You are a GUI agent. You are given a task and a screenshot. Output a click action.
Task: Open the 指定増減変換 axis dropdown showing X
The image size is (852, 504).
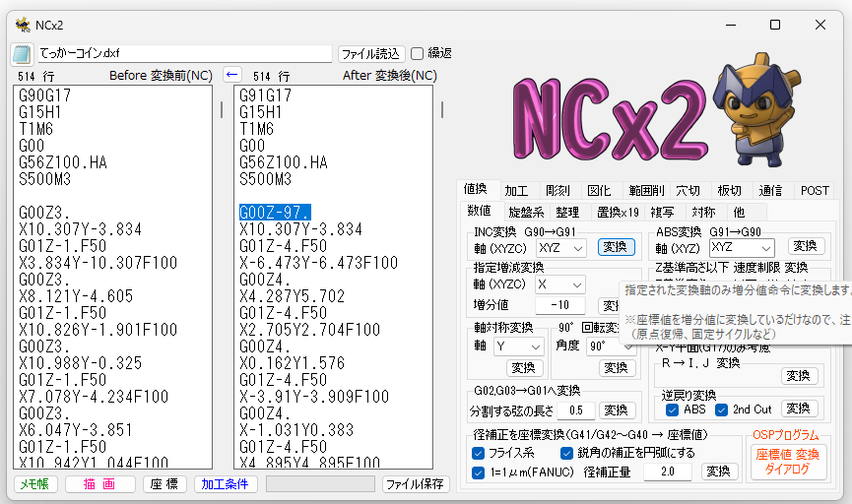(560, 284)
